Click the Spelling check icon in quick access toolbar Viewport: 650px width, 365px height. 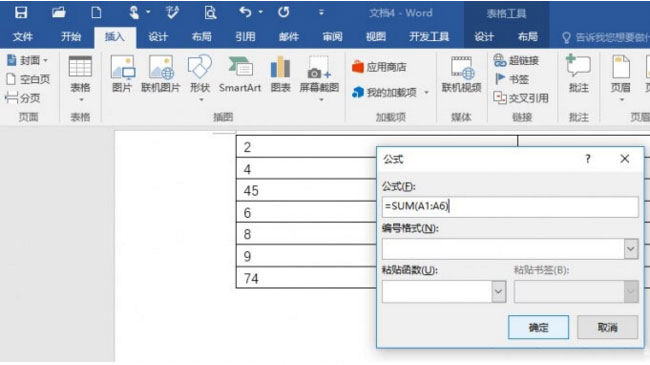point(172,12)
